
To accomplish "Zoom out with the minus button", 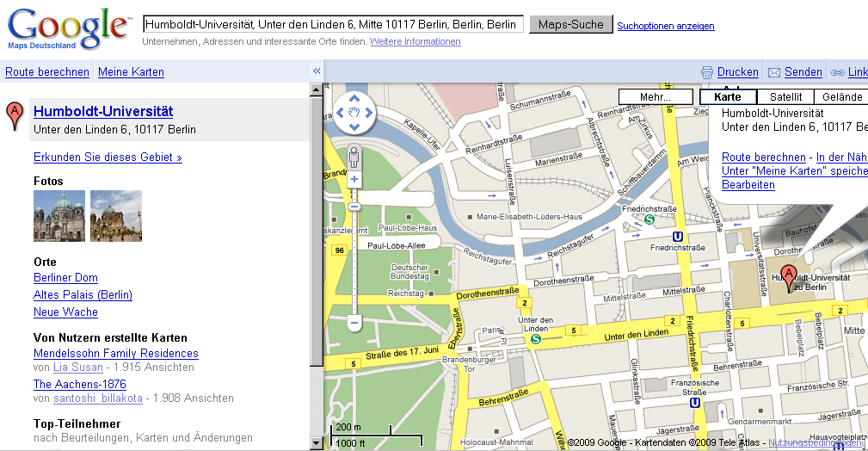I will coord(354,323).
